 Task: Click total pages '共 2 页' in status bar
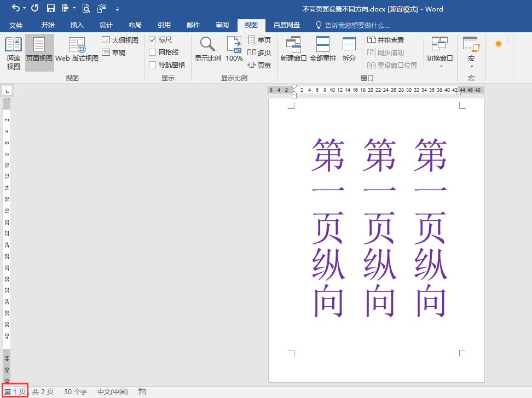43,392
